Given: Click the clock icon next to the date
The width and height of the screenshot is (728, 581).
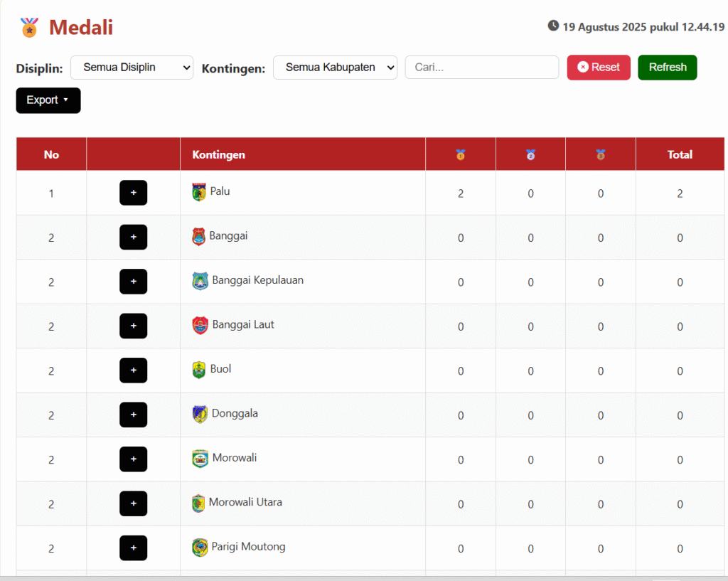Looking at the screenshot, I should (x=553, y=26).
